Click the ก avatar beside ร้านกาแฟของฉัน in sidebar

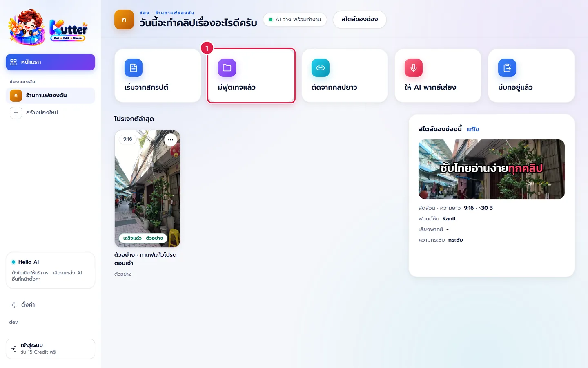click(16, 96)
